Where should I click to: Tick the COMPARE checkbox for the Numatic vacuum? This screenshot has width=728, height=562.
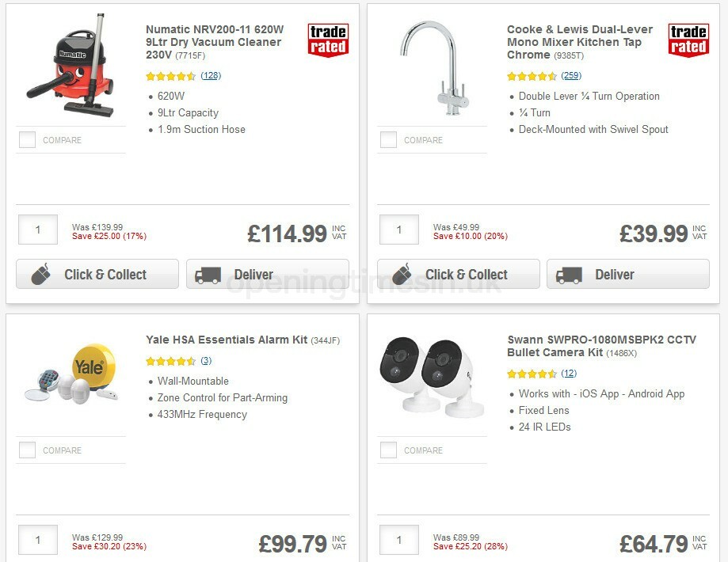tap(27, 139)
